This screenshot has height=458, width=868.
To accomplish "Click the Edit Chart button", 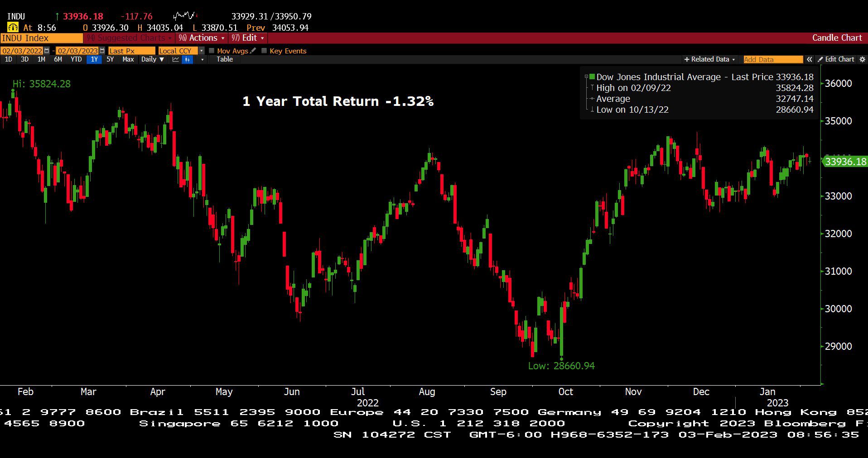I will pyautogui.click(x=836, y=59).
